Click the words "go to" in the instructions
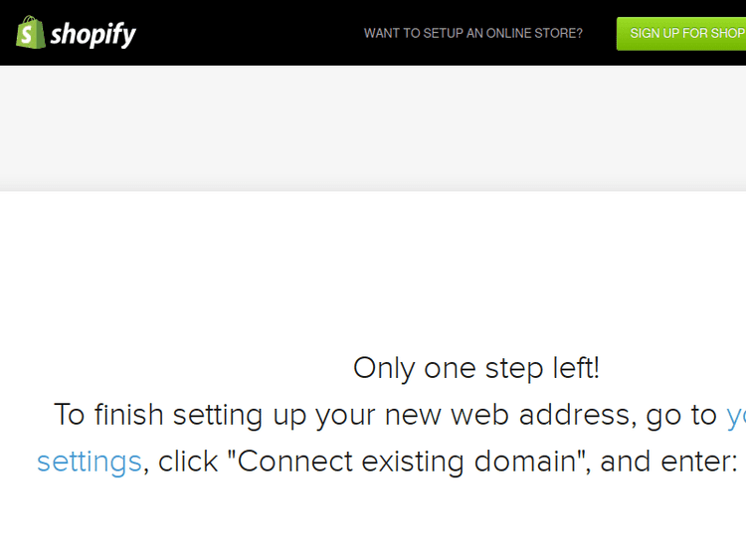 pyautogui.click(x=681, y=415)
